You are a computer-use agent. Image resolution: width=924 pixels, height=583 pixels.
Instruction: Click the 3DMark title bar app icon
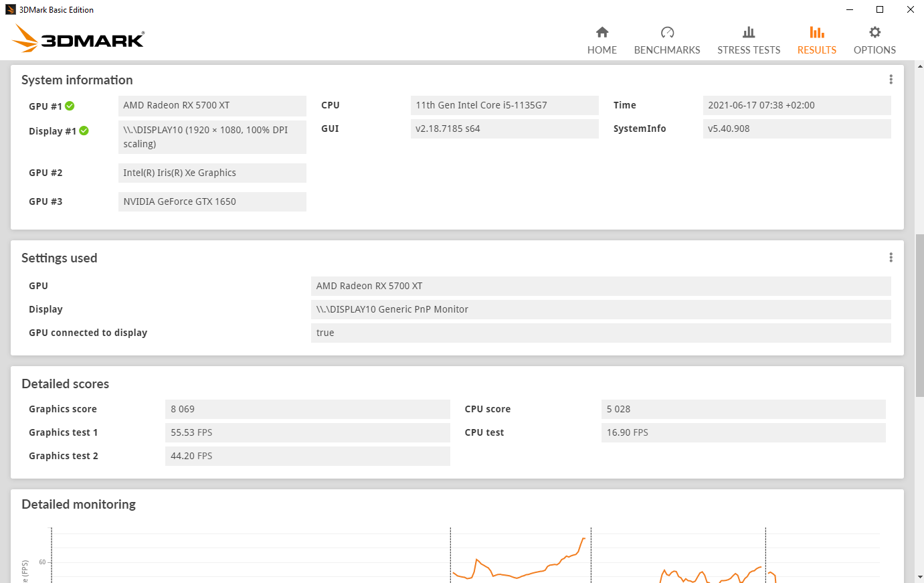10,9
